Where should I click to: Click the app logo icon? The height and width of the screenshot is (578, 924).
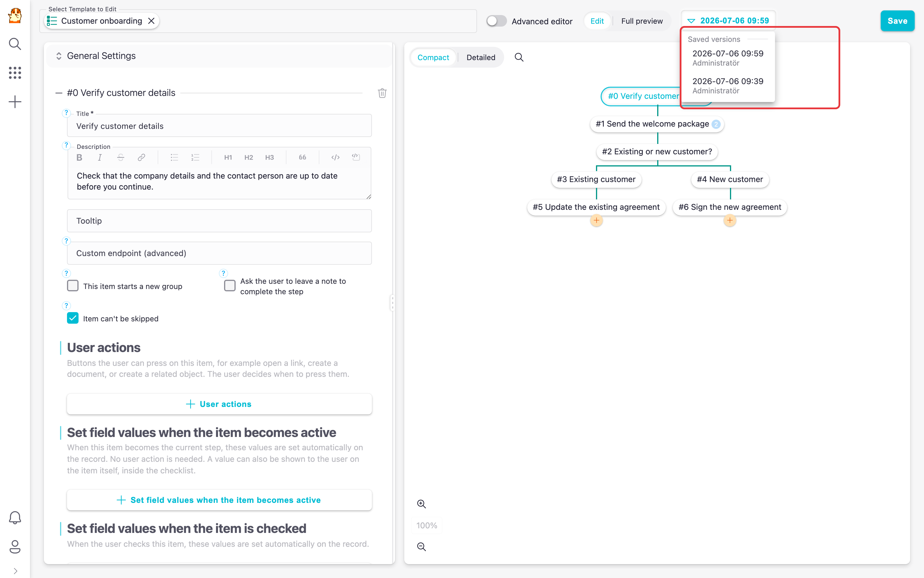pyautogui.click(x=15, y=16)
